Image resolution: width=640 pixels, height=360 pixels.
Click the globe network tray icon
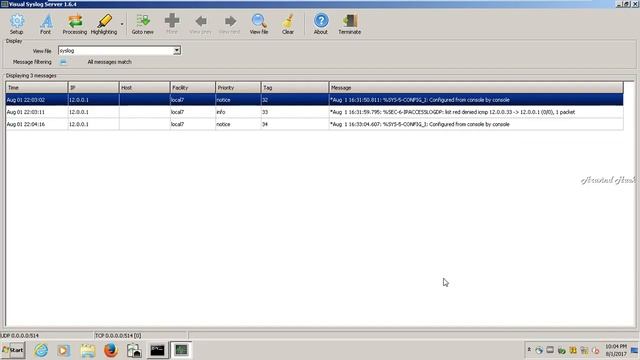[x=539, y=350]
